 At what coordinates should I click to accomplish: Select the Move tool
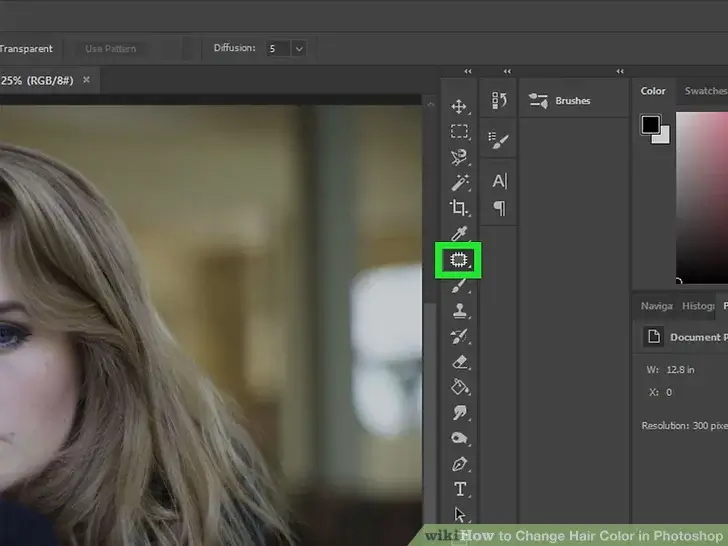[459, 106]
